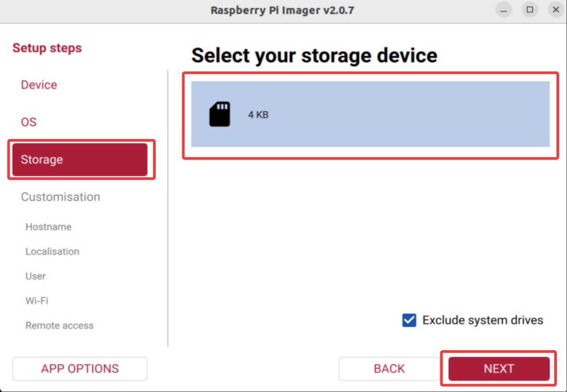The width and height of the screenshot is (567, 392).
Task: Click the SD card icon
Action: [219, 114]
